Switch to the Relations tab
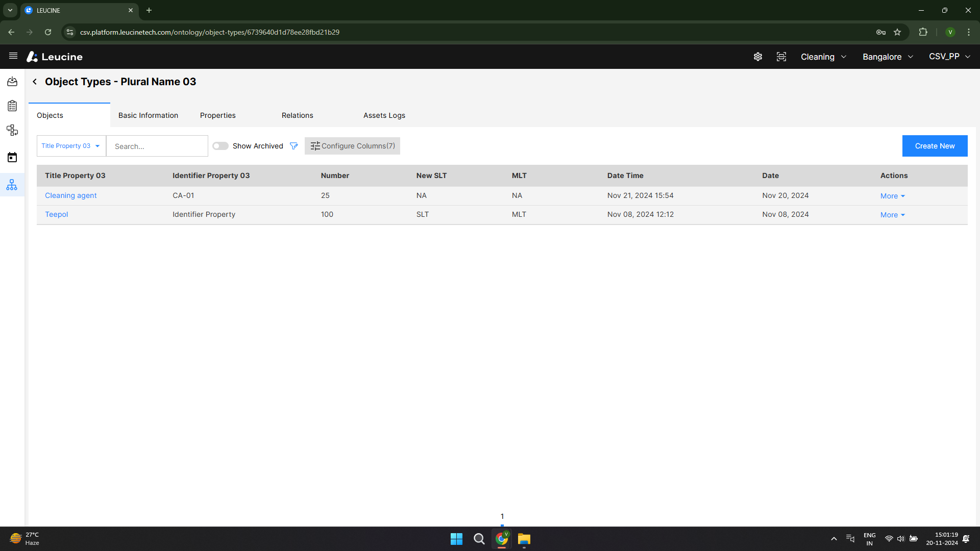The image size is (980, 551). click(x=298, y=115)
